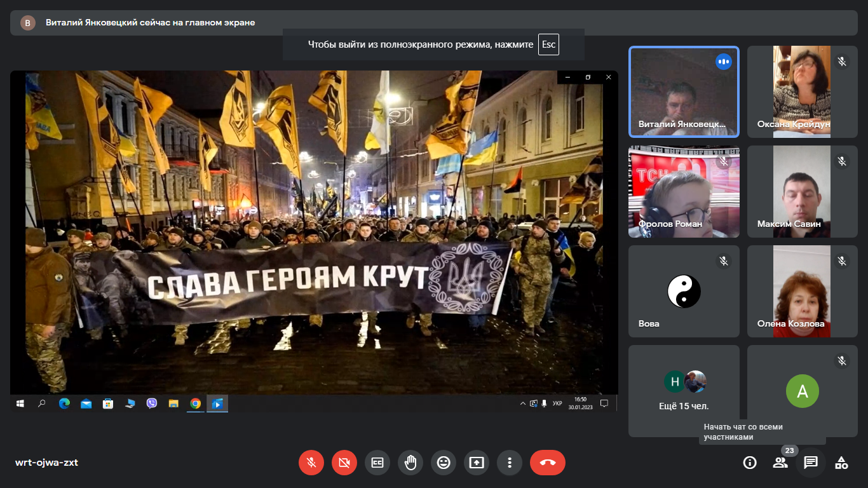The height and width of the screenshot is (488, 868).
Task: Click the meeting code wrt-ojwa-zxt
Action: (46, 463)
